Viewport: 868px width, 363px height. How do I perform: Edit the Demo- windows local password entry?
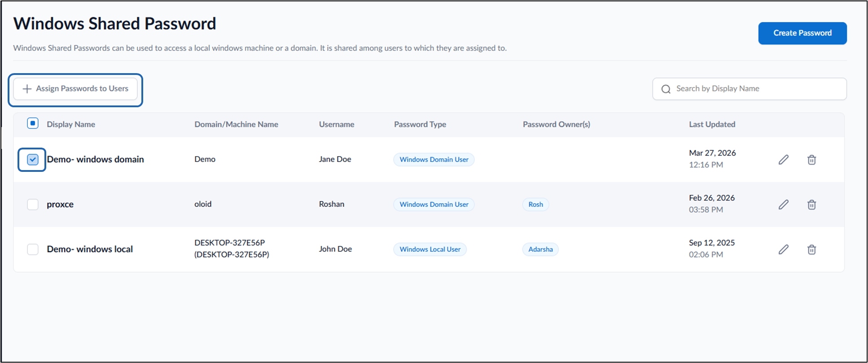(784, 249)
